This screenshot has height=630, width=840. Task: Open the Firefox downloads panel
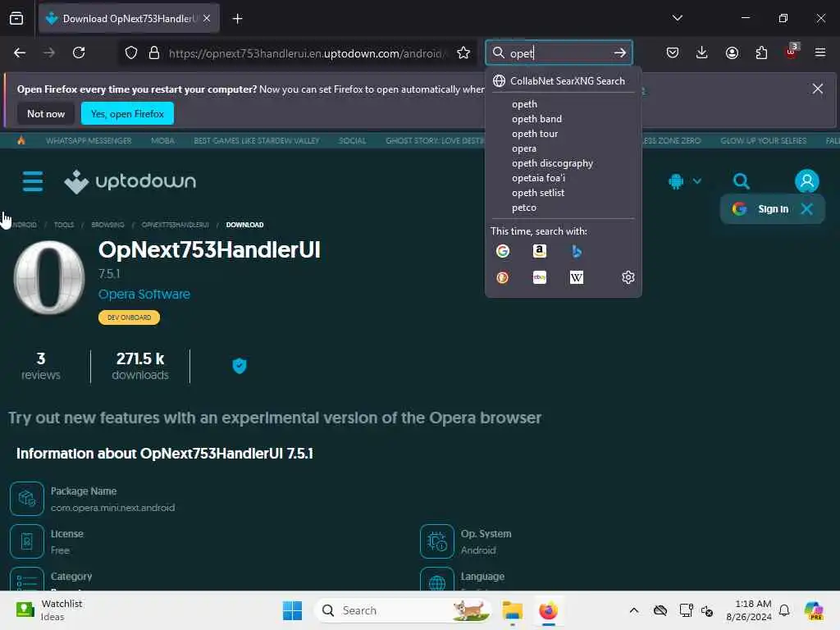[702, 52]
